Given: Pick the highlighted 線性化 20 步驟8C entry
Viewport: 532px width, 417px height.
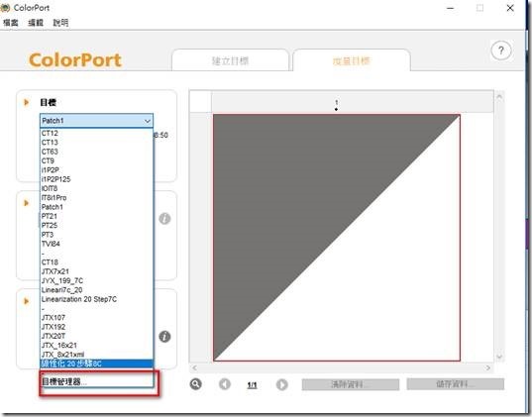Looking at the screenshot, I should point(97,364).
